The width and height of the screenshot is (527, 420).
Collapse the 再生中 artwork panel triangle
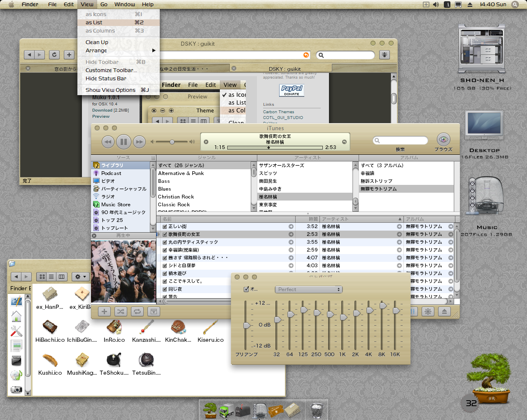[94, 236]
